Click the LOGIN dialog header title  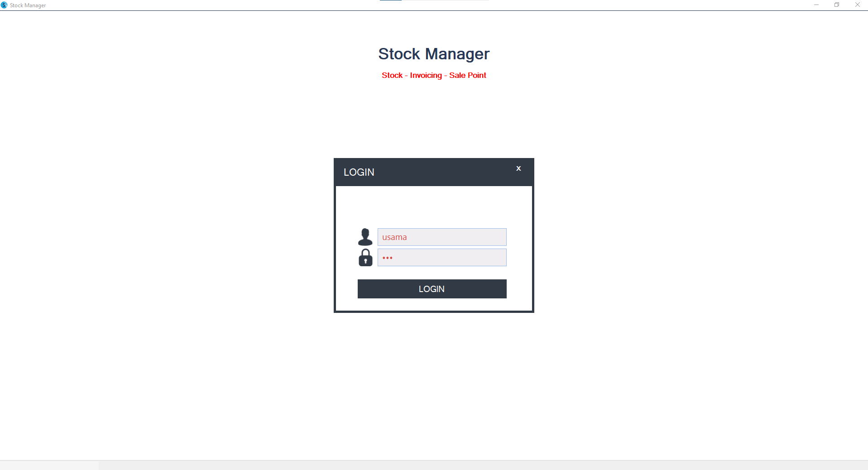359,173
